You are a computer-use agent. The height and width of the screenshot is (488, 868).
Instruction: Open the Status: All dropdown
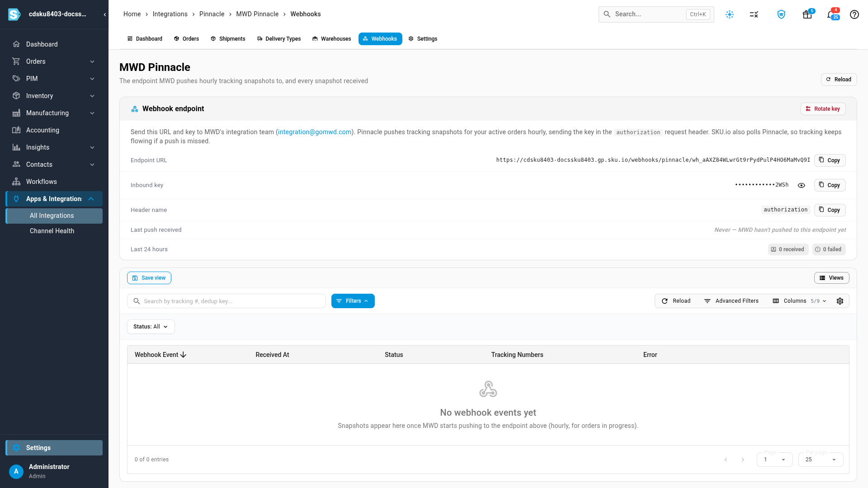coord(151,327)
